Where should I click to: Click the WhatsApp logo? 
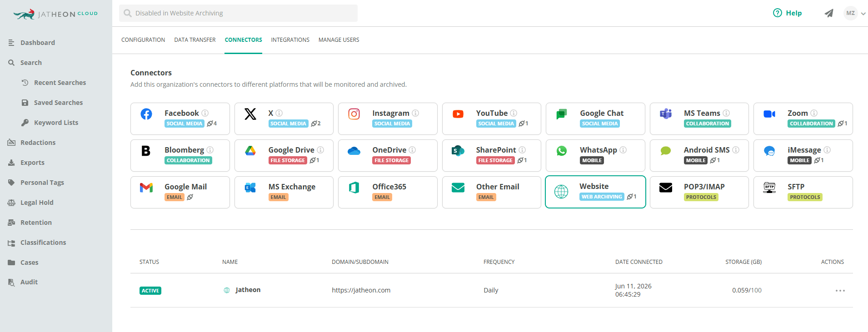coord(562,151)
